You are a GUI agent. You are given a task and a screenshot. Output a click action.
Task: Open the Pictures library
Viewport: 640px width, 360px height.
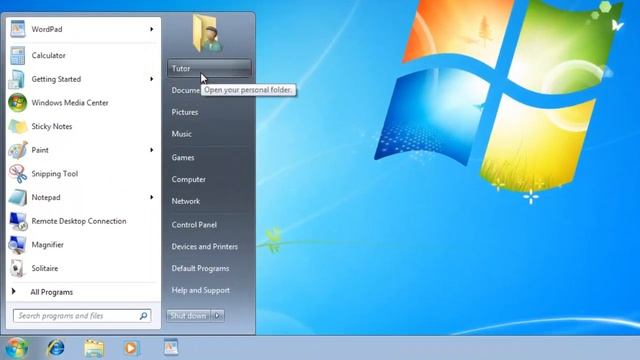(185, 112)
